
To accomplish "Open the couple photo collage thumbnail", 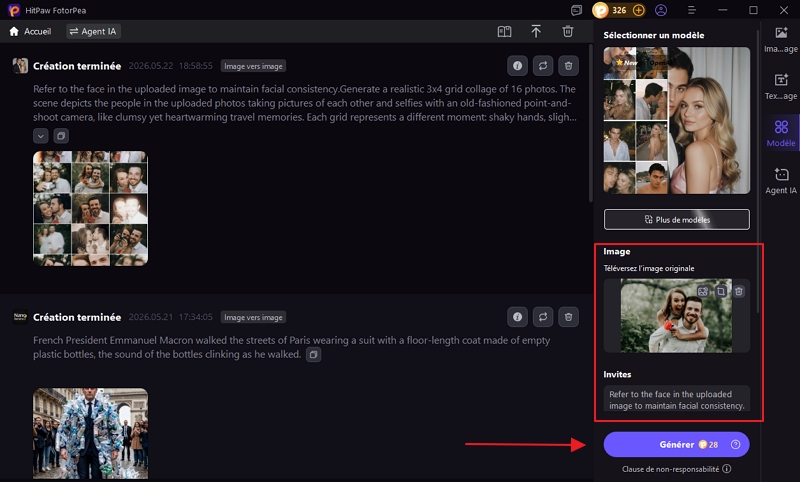I will [90, 208].
